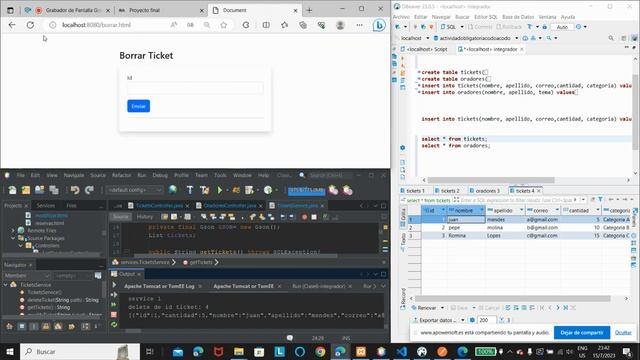640x360 pixels.
Task: Open nombre column header dropdown arrow
Action: pyautogui.click(x=482, y=210)
